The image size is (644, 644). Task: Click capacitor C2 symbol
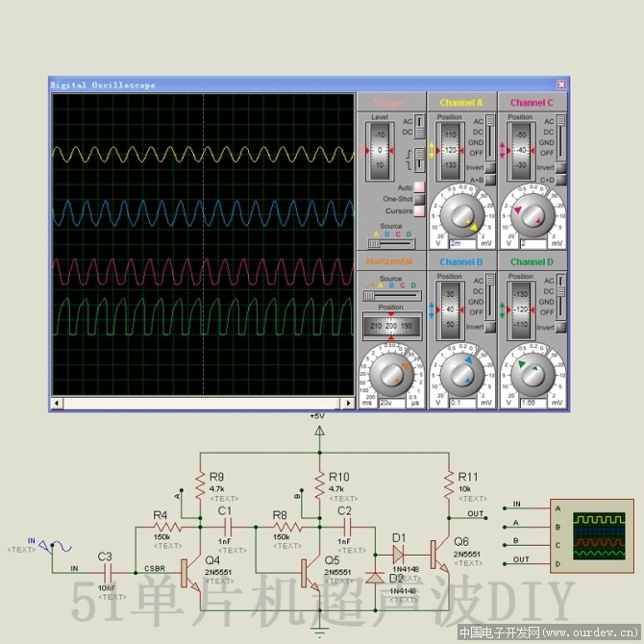(347, 527)
